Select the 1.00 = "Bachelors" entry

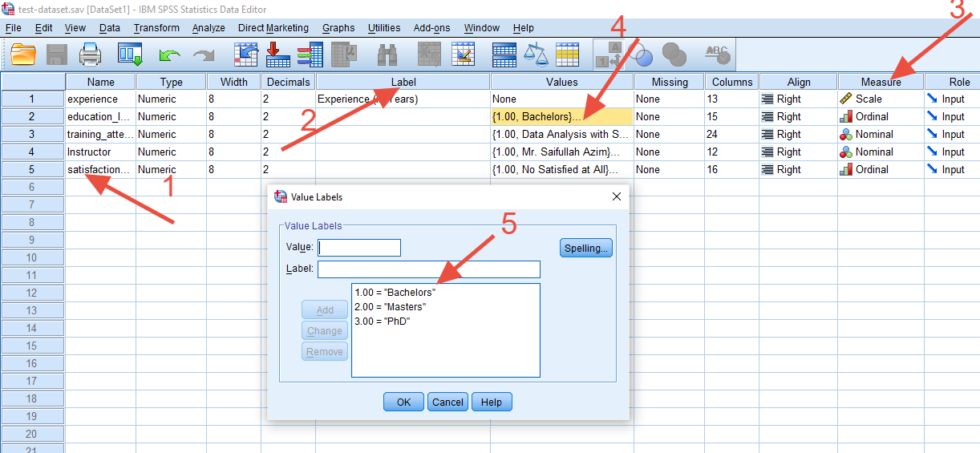pos(395,292)
